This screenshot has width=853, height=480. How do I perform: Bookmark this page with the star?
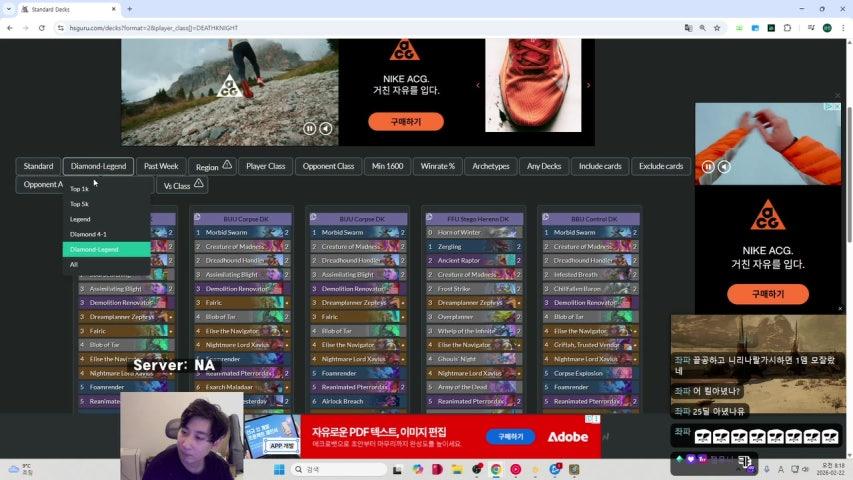click(x=717, y=28)
